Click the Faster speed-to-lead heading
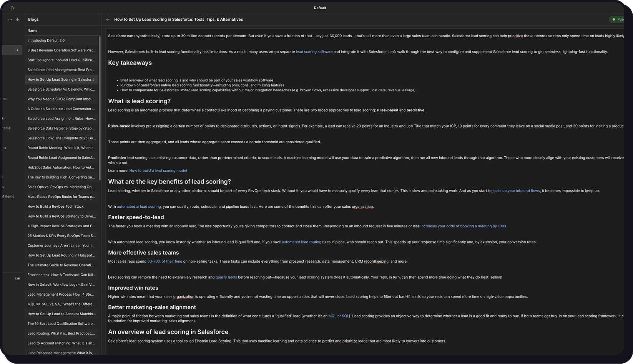The width and height of the screenshot is (633, 364). pos(136,217)
